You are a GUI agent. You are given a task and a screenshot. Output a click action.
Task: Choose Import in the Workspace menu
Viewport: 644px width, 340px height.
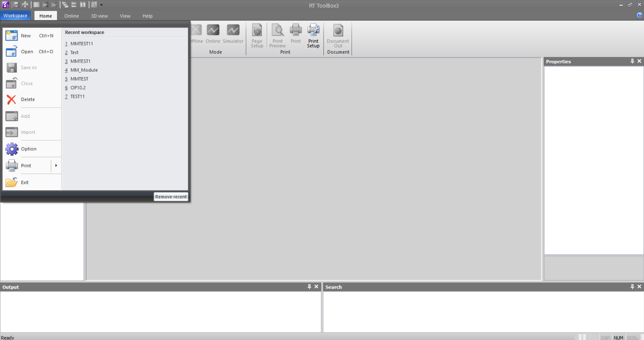point(32,132)
